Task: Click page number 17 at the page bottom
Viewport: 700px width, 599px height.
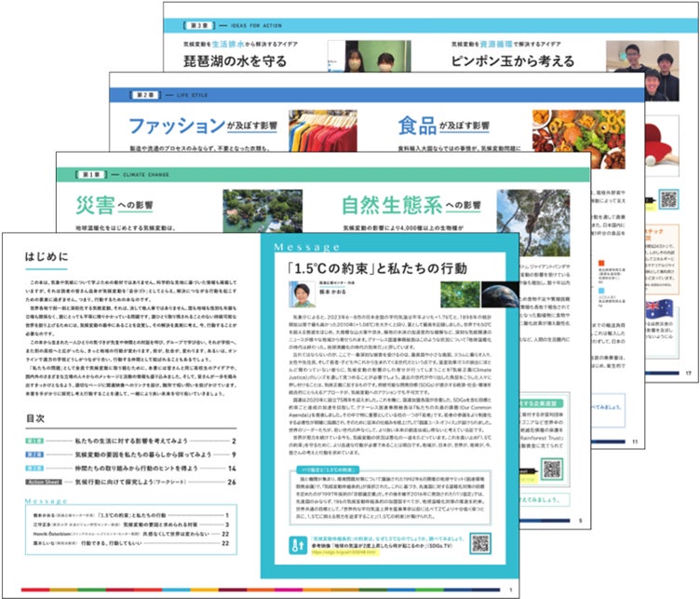Action: coord(689,374)
